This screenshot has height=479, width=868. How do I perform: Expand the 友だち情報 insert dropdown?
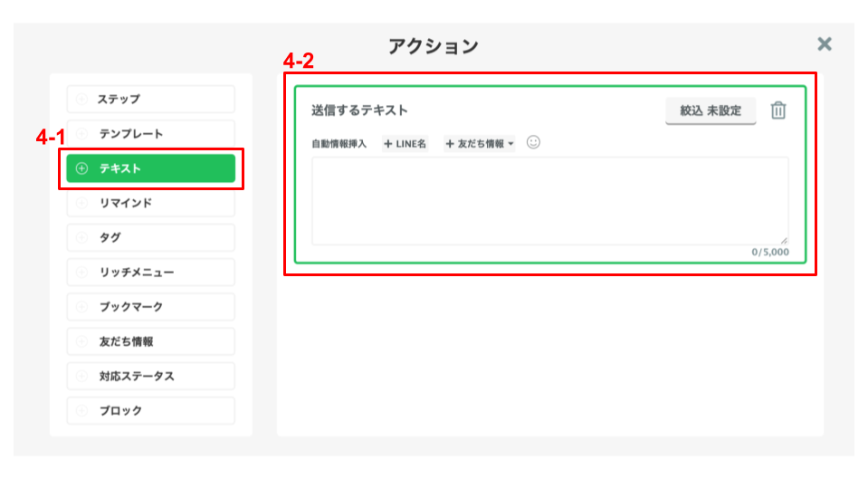point(480,143)
